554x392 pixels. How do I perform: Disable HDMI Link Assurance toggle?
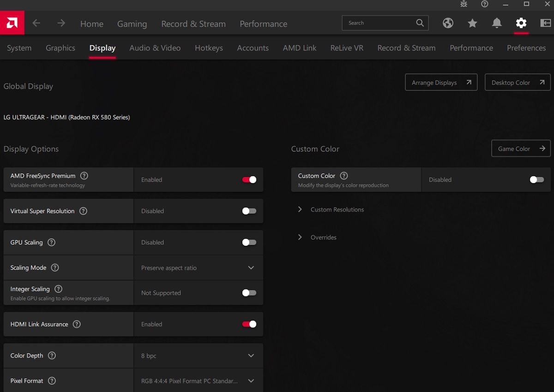pos(249,324)
